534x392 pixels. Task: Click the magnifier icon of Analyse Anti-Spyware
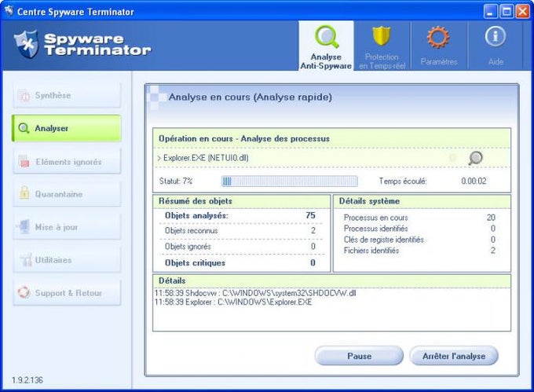(327, 36)
